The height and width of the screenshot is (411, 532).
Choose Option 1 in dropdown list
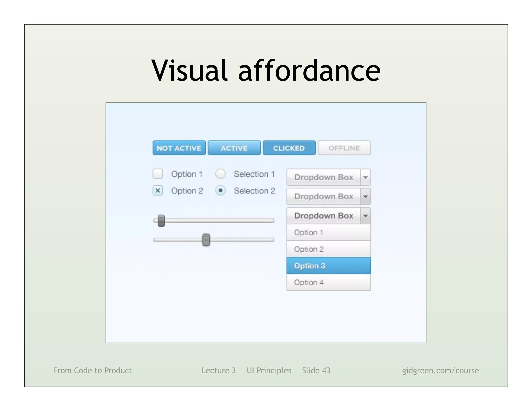point(329,232)
